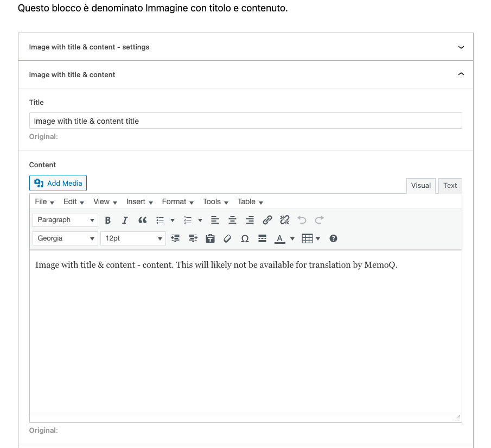Apply italic formatting
This screenshot has width=491, height=448.
pos(125,220)
